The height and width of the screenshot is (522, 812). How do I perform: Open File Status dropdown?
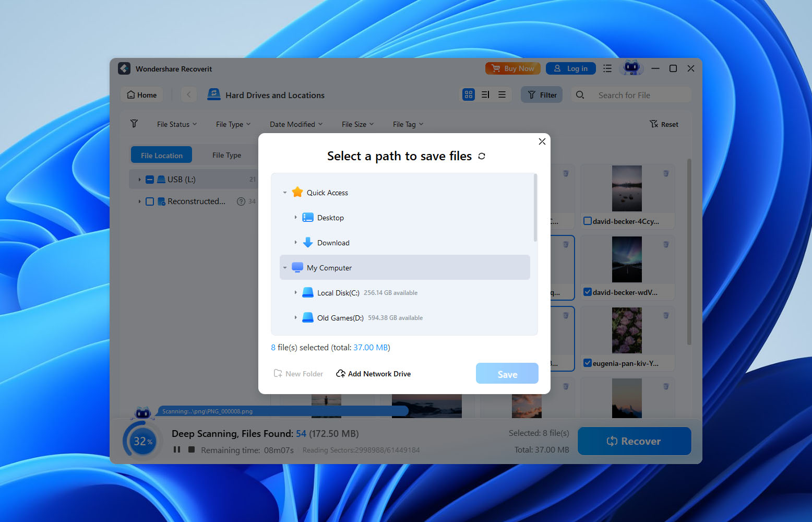[177, 124]
